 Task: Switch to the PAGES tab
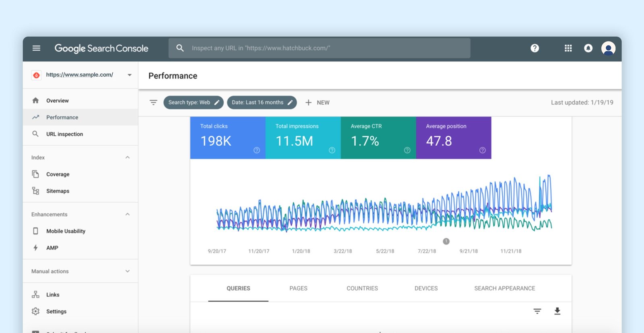298,288
